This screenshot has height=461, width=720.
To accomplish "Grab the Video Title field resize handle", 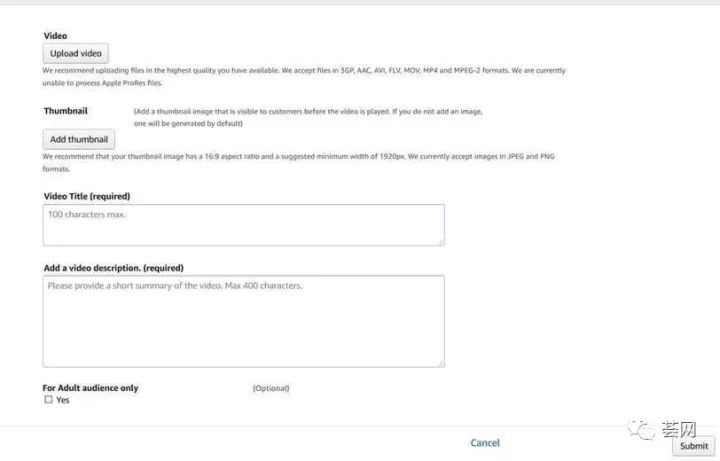I will coord(440,241).
